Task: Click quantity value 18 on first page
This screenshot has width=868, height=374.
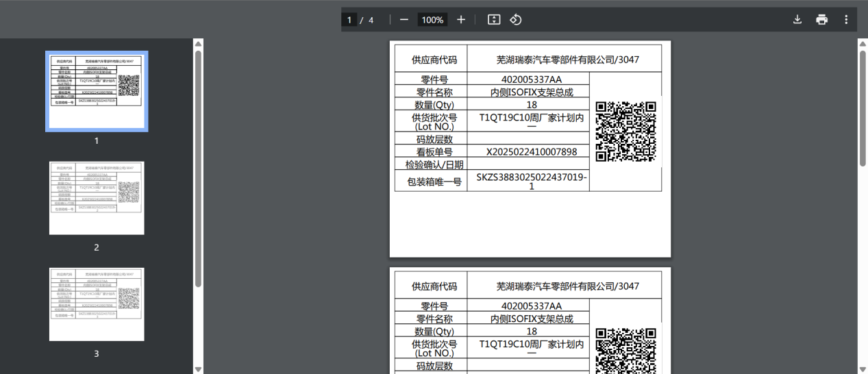Action: tap(532, 105)
